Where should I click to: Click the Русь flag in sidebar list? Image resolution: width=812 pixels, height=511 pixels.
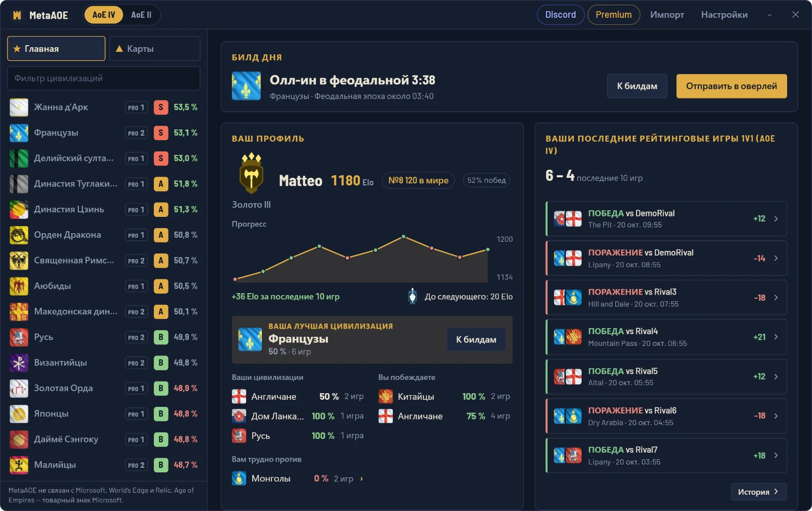[x=19, y=337]
